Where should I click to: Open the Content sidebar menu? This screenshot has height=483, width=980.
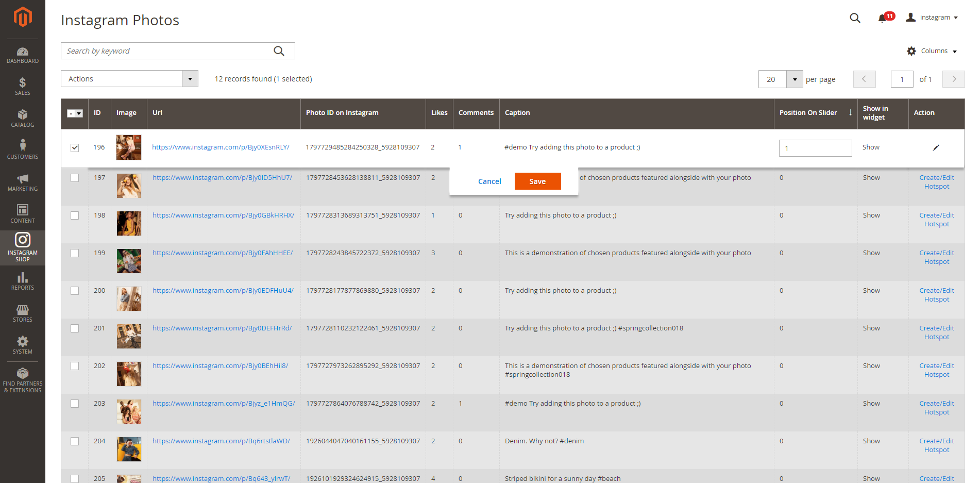point(23,214)
